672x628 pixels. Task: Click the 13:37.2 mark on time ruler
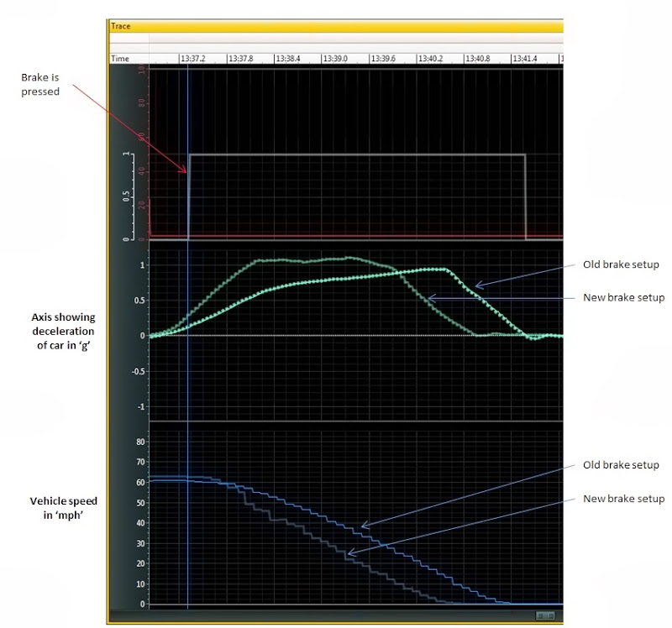coord(194,59)
